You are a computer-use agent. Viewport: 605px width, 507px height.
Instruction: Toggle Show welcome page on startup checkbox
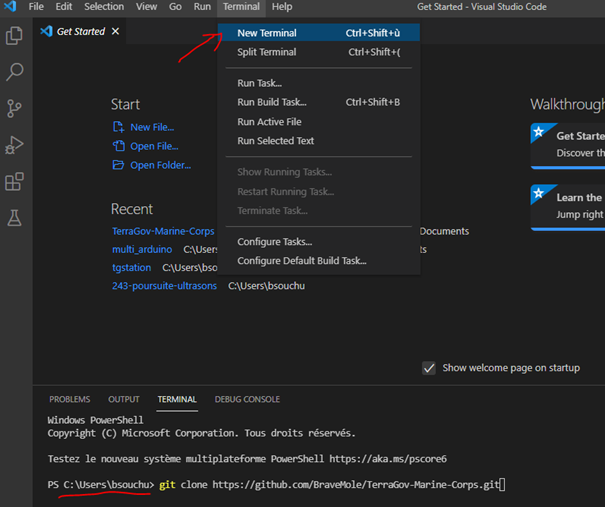(x=429, y=368)
